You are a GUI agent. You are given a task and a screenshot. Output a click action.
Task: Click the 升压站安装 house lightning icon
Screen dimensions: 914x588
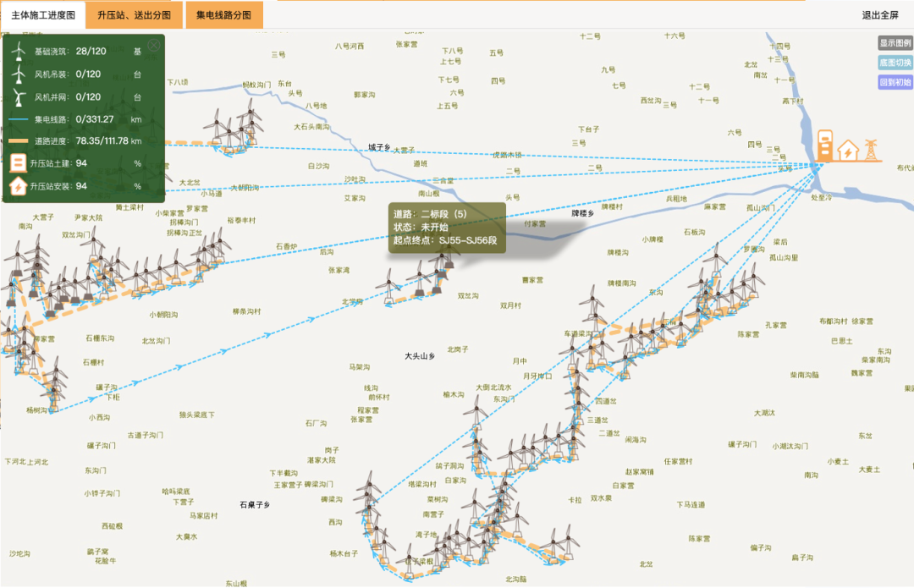coord(17,185)
